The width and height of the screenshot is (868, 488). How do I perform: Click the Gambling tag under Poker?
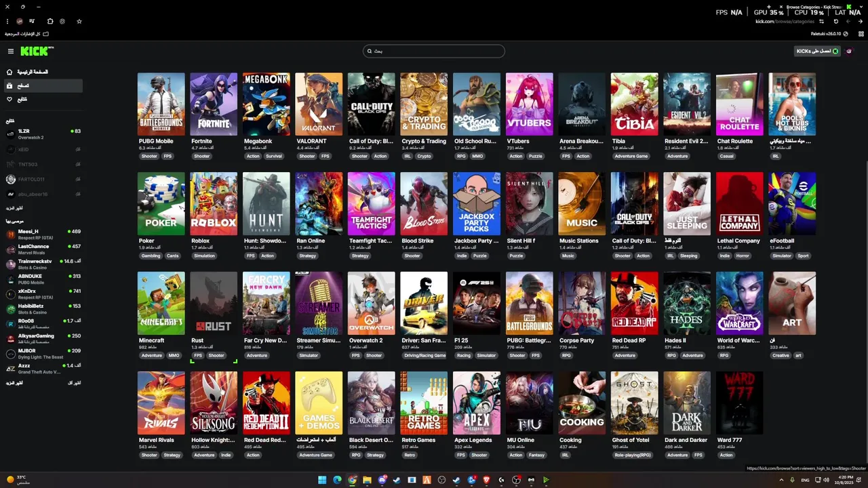[x=151, y=256]
